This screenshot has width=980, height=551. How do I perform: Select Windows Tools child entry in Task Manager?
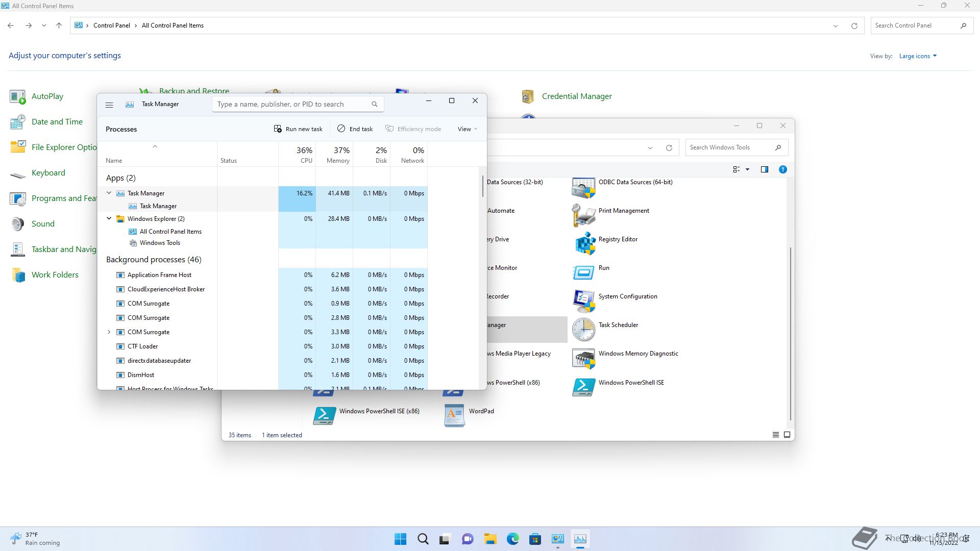[x=160, y=243]
